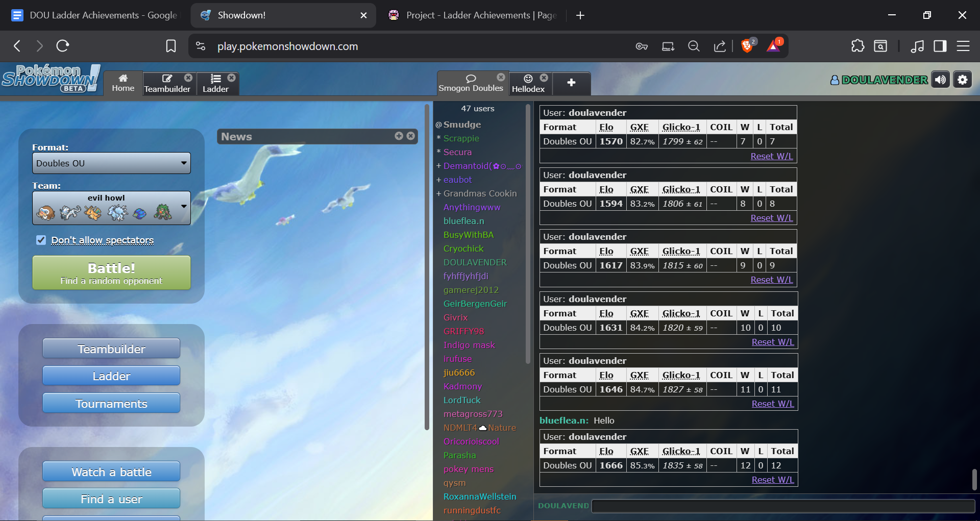Image resolution: width=980 pixels, height=521 pixels.
Task: Click Reset W/L under Elo 1617
Action: [771, 280]
